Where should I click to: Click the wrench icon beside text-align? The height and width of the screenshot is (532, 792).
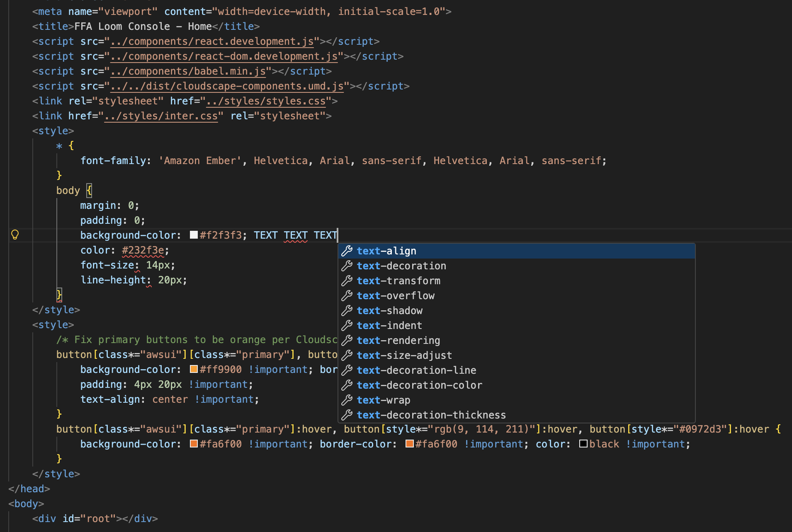(347, 251)
